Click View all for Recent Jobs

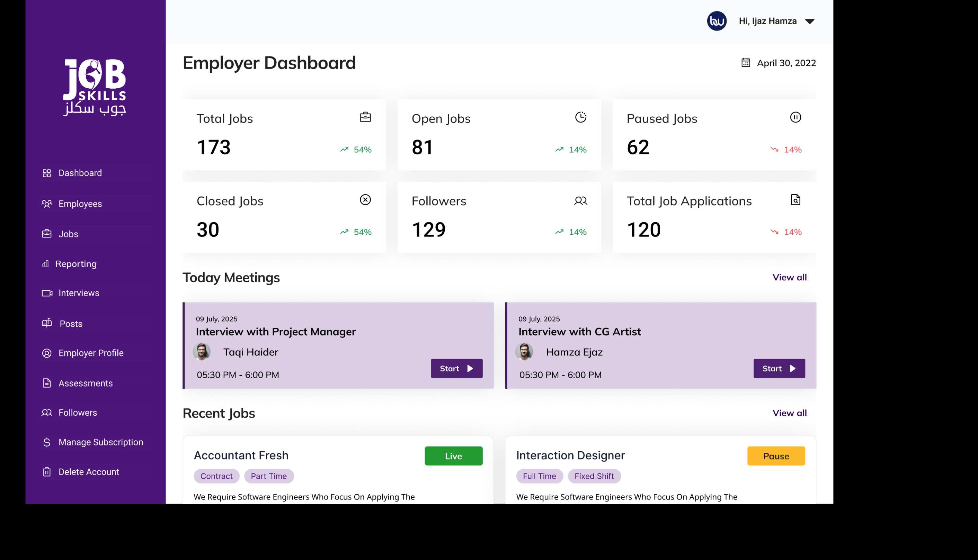point(789,413)
